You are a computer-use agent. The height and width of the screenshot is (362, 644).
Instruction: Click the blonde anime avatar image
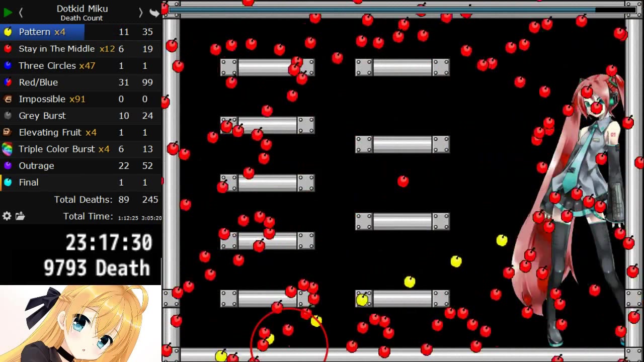point(80,324)
